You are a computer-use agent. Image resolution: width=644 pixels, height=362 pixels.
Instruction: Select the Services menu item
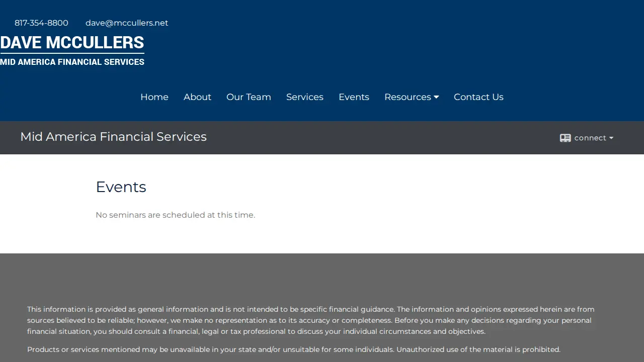[305, 97]
